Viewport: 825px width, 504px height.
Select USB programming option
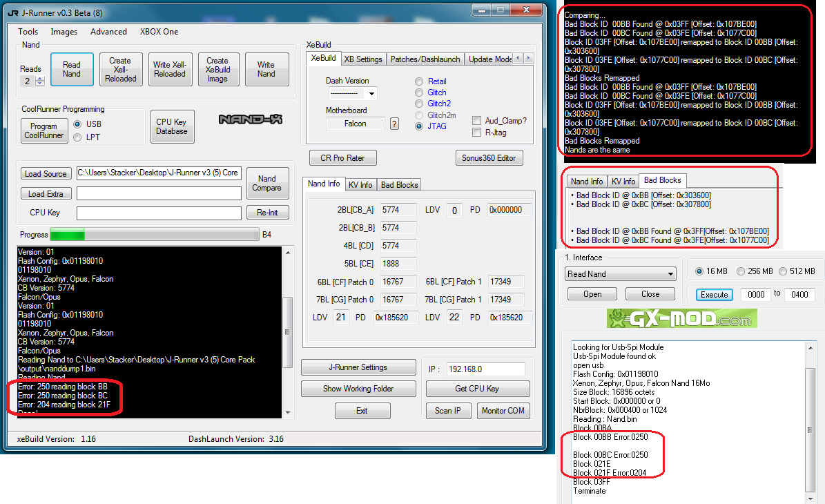coord(77,124)
